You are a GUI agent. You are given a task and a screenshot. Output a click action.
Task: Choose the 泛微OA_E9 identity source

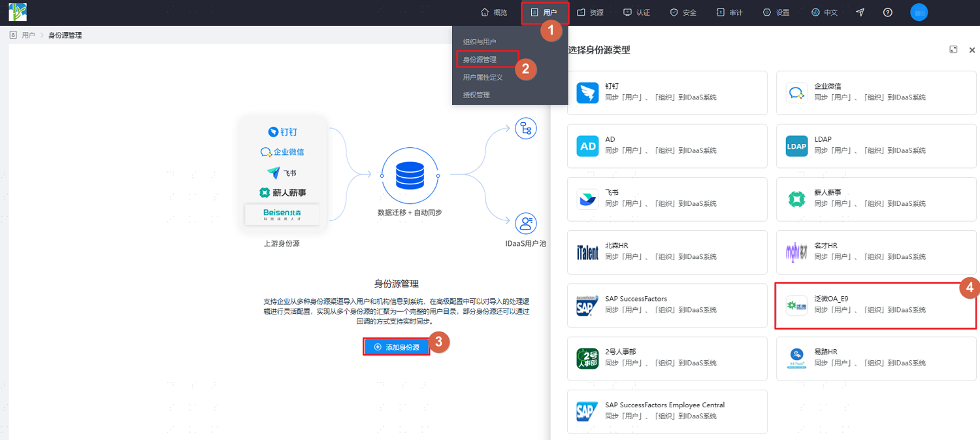[x=876, y=305]
